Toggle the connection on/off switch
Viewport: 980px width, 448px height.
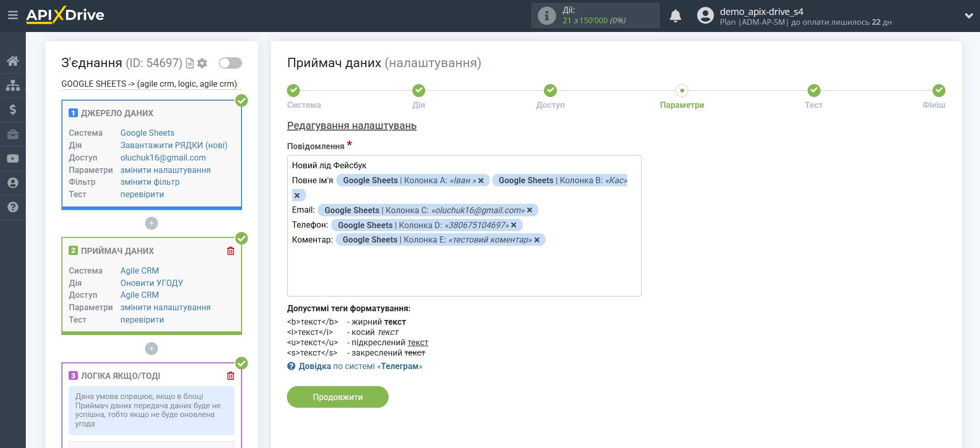tap(230, 63)
